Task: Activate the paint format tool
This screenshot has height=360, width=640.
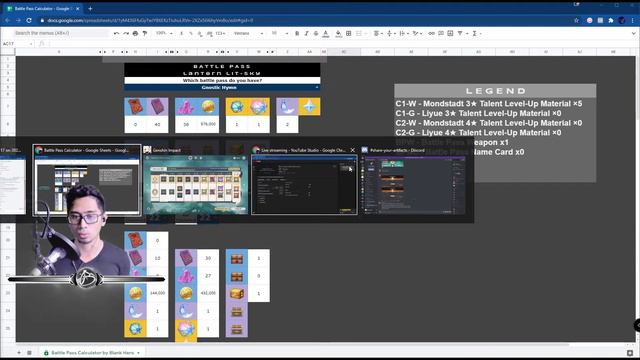Action: pyautogui.click(x=145, y=33)
